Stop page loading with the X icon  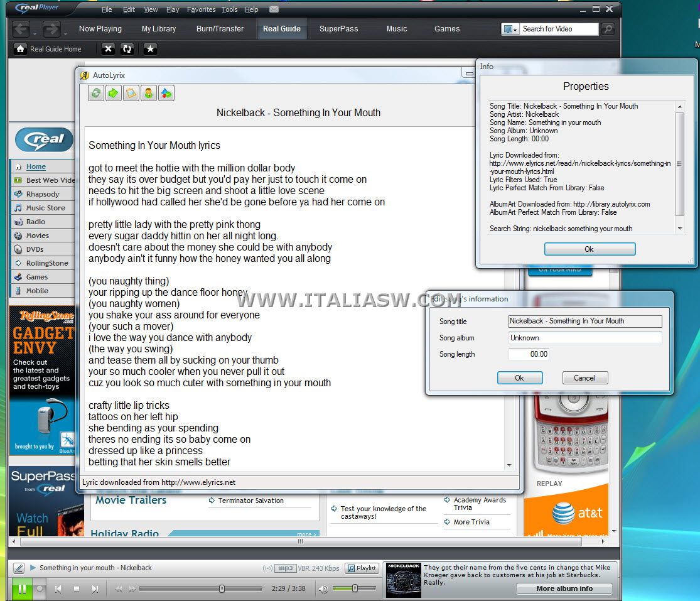click(x=108, y=48)
